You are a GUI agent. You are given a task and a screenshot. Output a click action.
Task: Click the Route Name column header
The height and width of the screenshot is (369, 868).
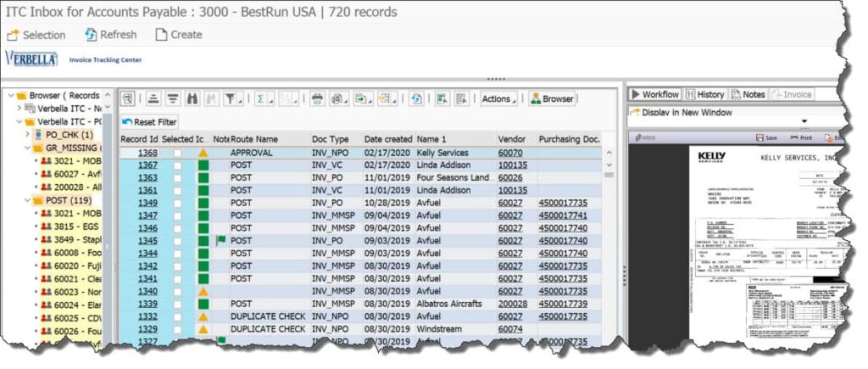[x=269, y=139]
